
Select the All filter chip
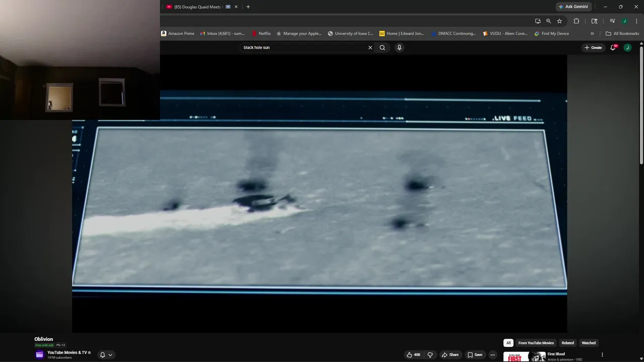click(x=508, y=343)
